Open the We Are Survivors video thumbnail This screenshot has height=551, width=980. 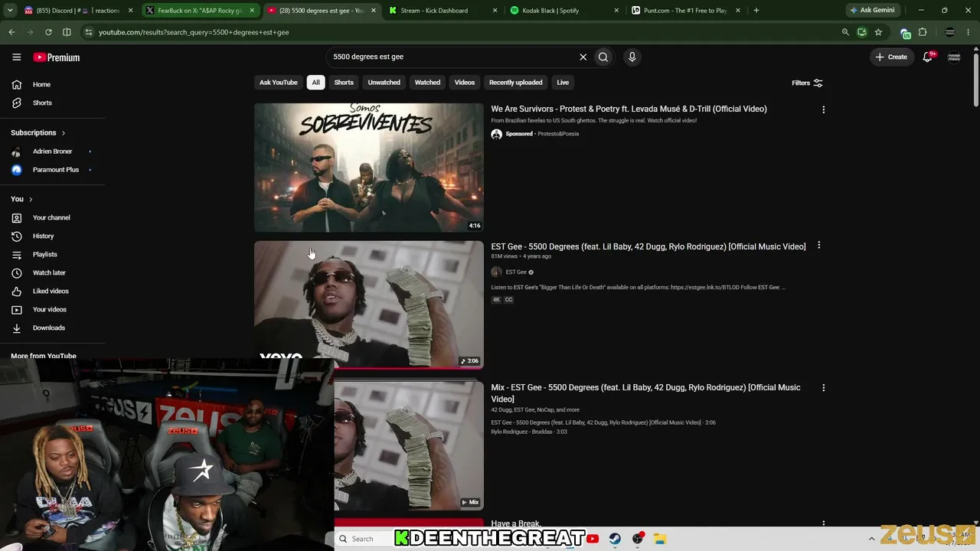tap(369, 168)
